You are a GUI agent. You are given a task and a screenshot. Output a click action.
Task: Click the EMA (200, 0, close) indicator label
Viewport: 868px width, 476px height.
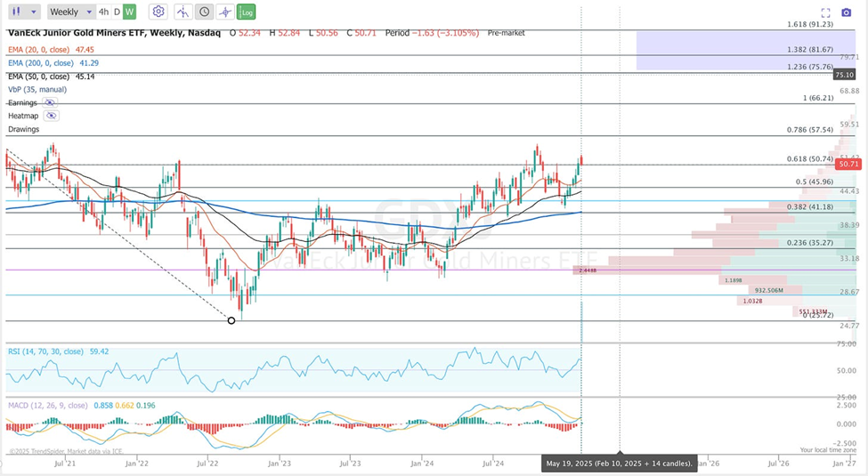(41, 63)
